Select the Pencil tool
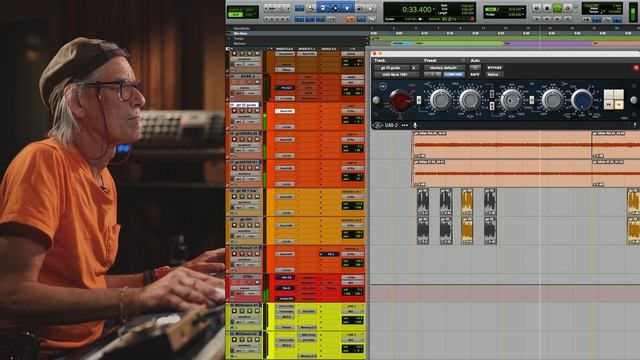This screenshot has width=640, height=360. point(371,8)
